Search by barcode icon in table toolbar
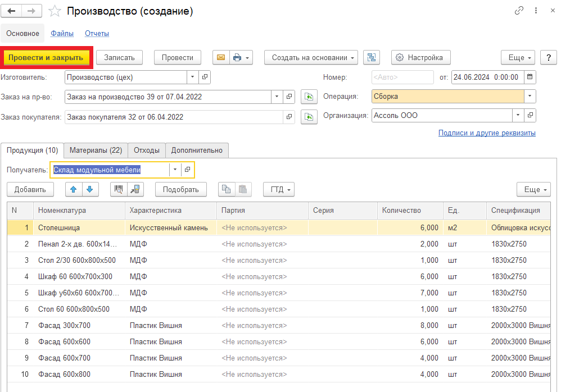 point(119,189)
